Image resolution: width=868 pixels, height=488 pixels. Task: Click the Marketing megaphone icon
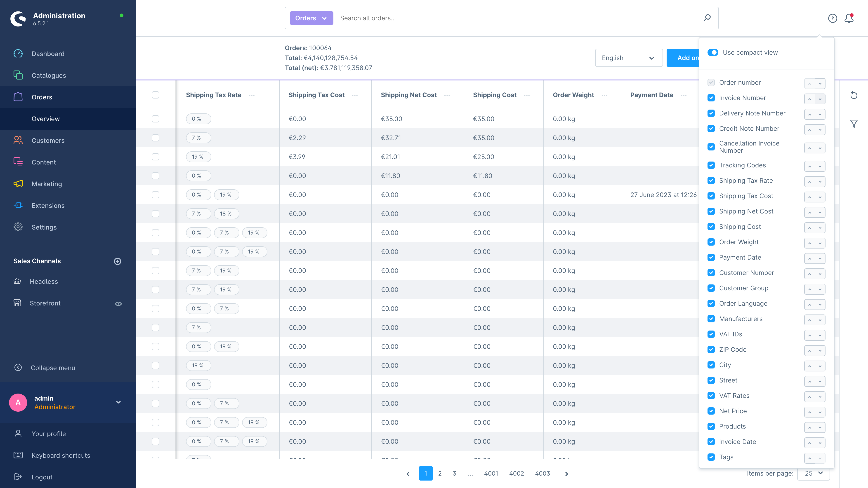click(18, 183)
